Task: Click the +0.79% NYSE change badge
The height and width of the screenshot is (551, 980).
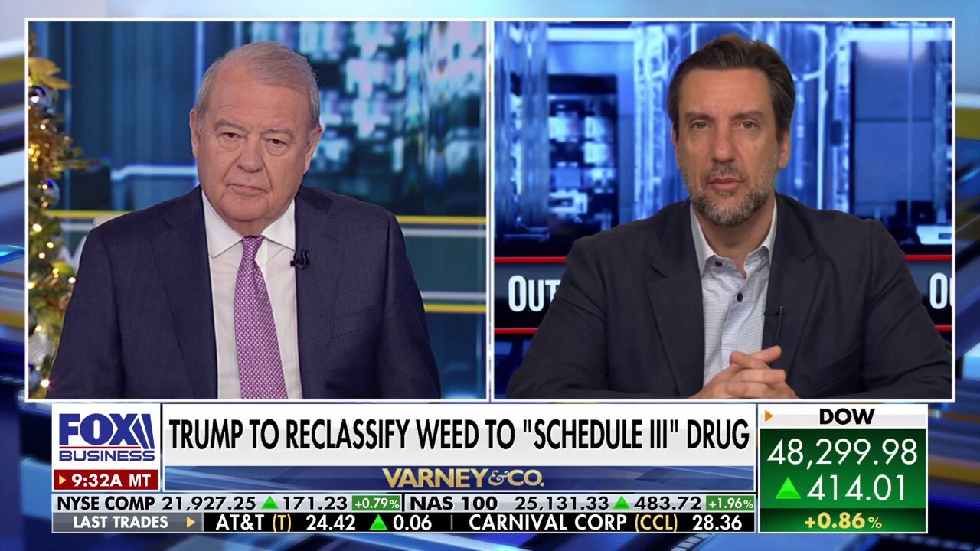Action: pyautogui.click(x=376, y=504)
